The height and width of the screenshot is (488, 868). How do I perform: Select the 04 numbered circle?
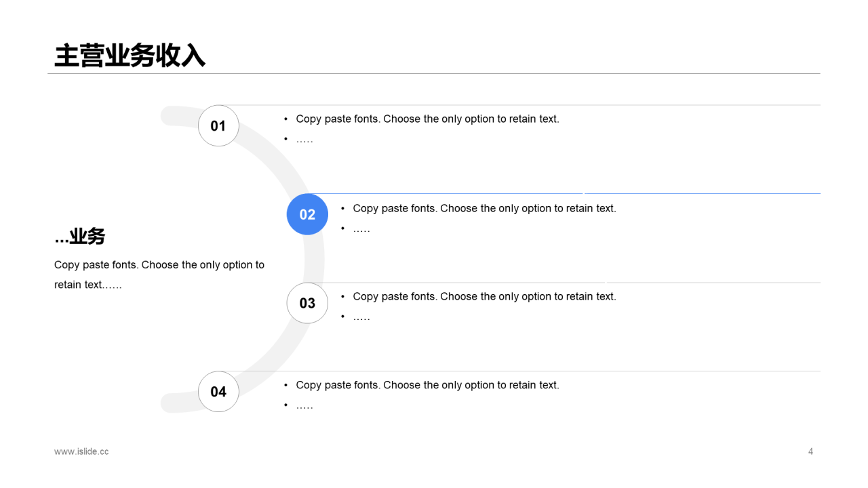click(x=218, y=392)
